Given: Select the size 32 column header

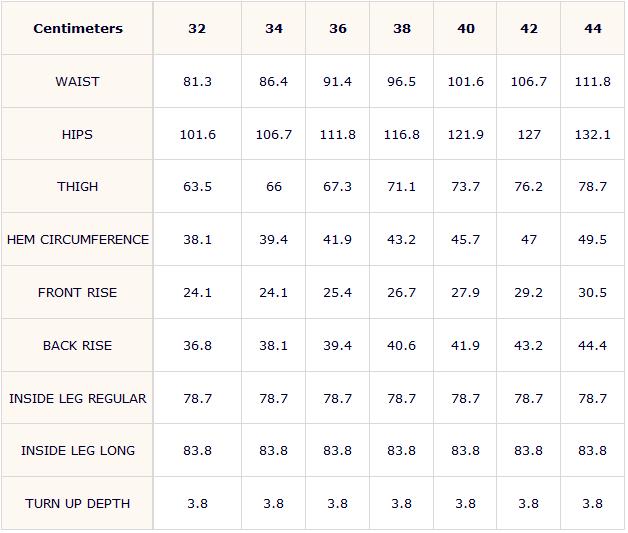Looking at the screenshot, I should tap(197, 28).
